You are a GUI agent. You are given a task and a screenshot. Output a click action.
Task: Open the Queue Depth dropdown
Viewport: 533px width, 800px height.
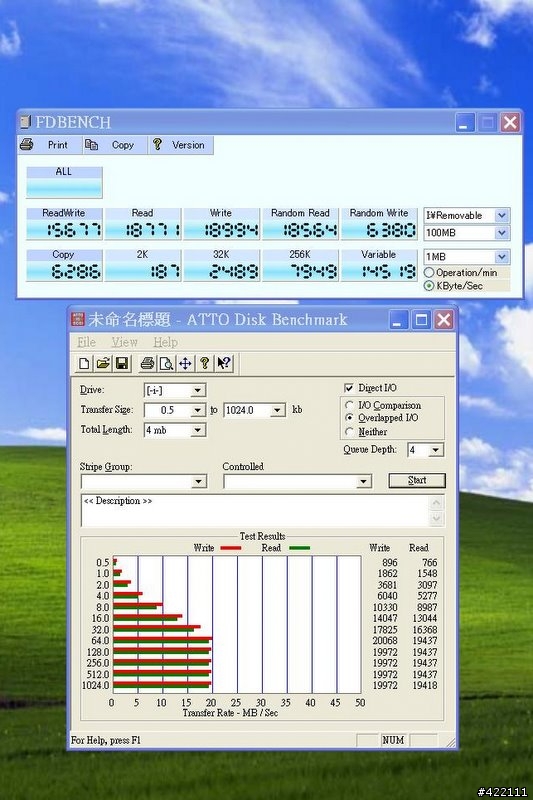click(435, 450)
